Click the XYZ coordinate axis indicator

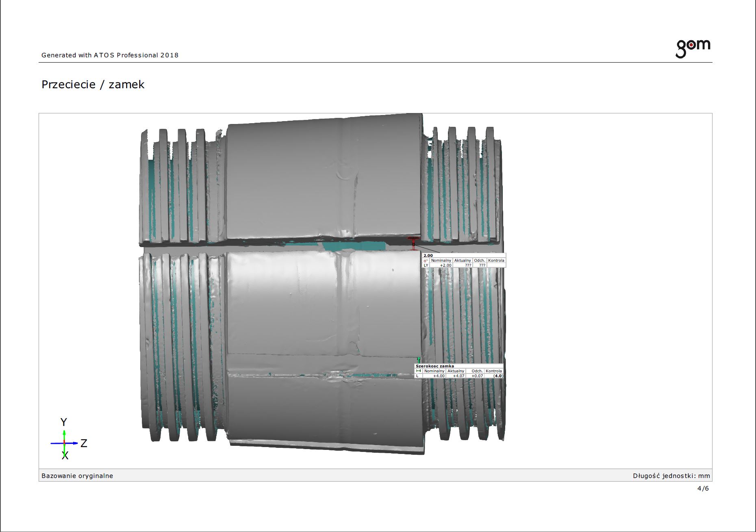coord(69,439)
